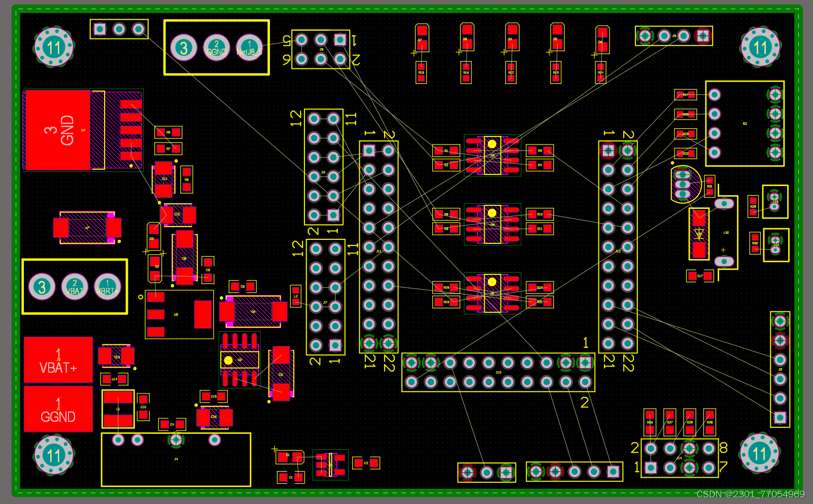The height and width of the screenshot is (504, 813).
Task: Select resistor R14
Action: 601,73
